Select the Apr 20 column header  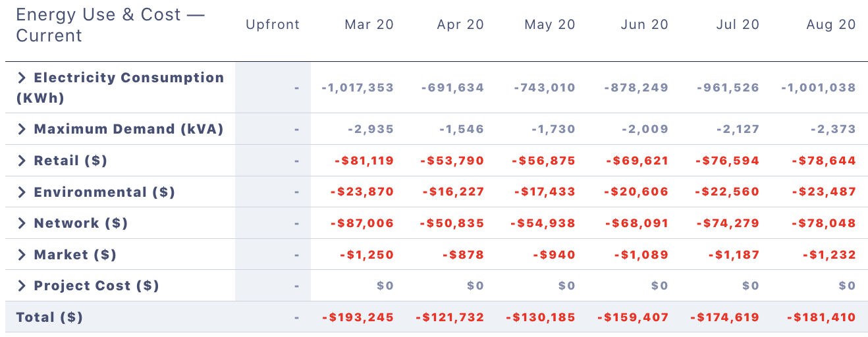[460, 25]
